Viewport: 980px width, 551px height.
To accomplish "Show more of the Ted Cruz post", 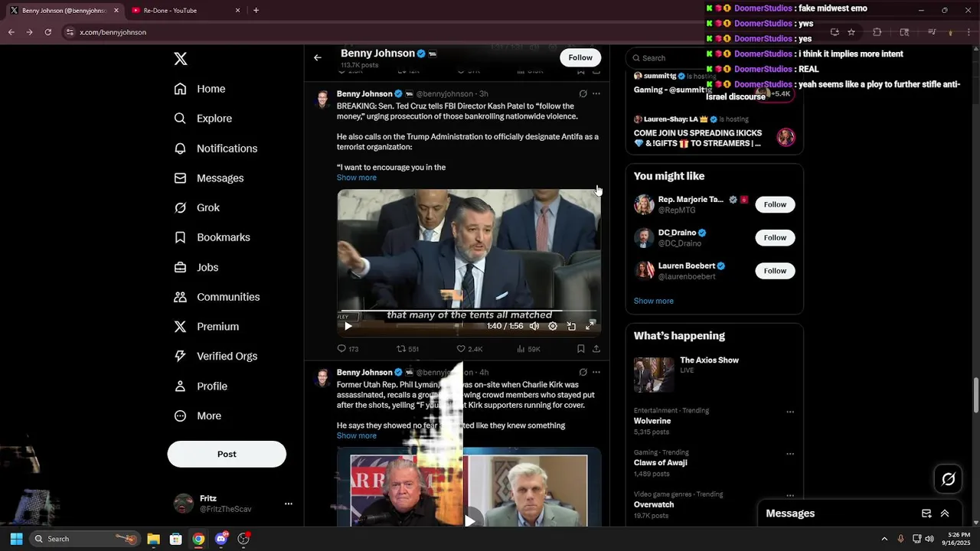I will 357,178.
